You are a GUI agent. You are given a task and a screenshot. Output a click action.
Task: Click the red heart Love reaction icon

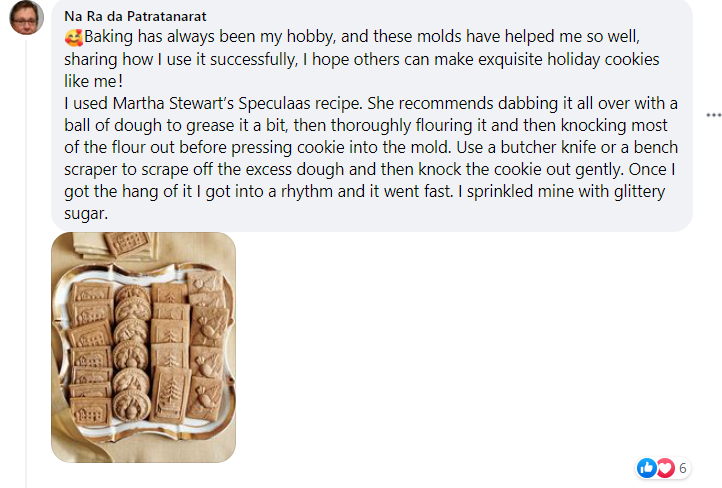click(x=664, y=468)
